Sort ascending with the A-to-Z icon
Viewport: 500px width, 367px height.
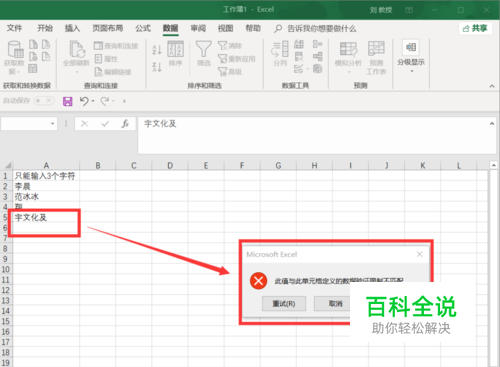coord(157,50)
